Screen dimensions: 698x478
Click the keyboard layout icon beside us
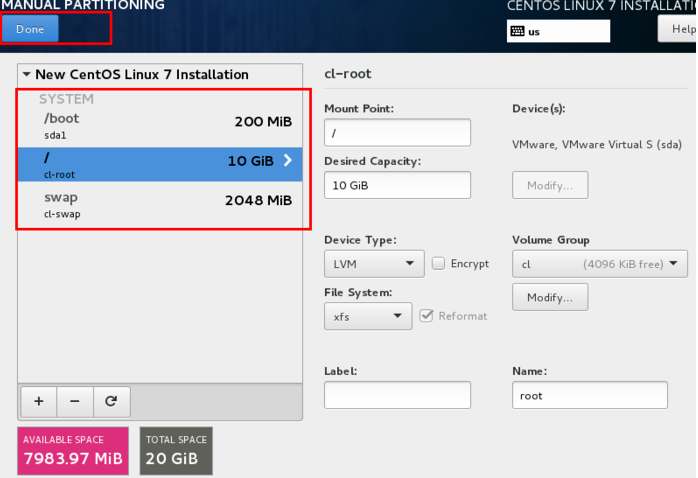(517, 31)
